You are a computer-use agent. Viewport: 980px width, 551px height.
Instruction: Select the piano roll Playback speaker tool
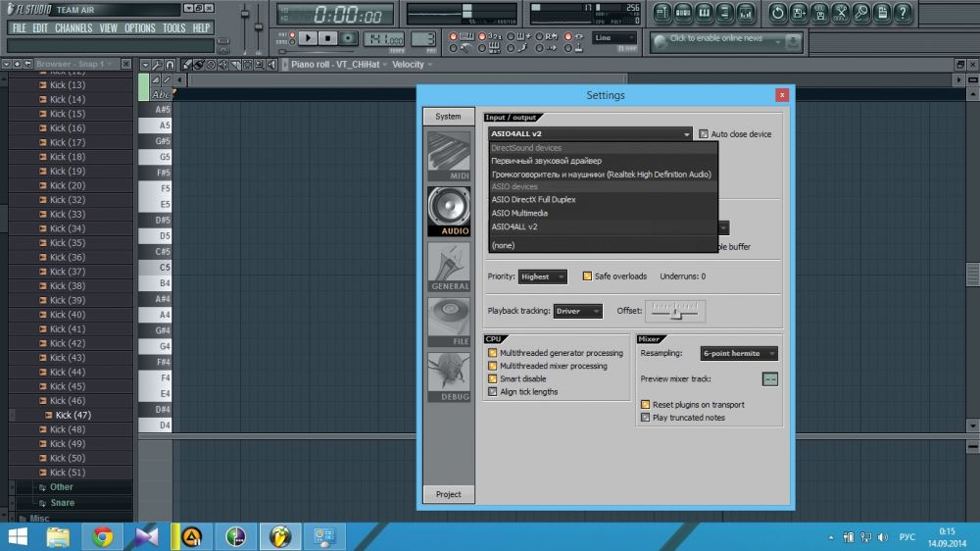coord(271,65)
